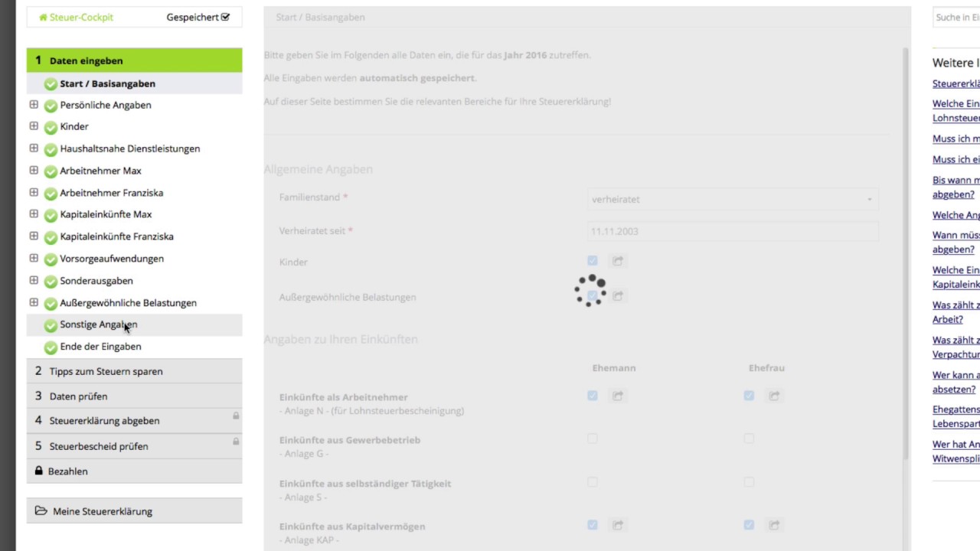Open Sonderausgaben page
Viewport: 980px width, 551px height.
click(x=96, y=281)
